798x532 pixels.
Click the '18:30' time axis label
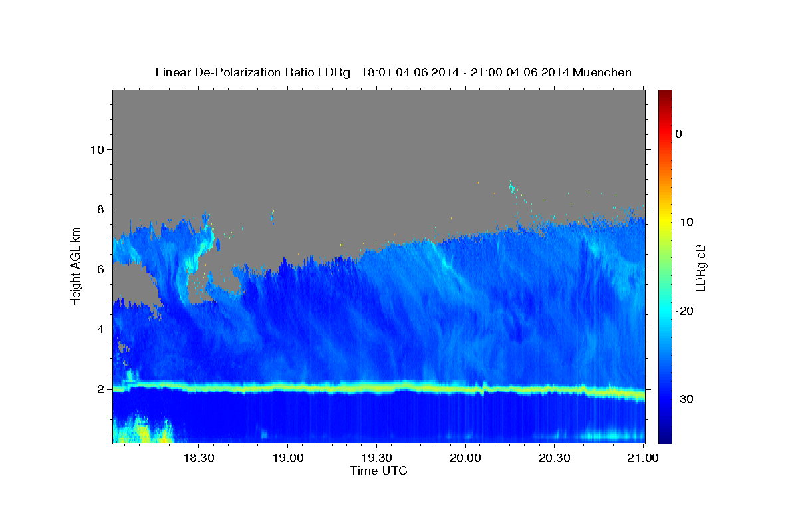pyautogui.click(x=198, y=458)
